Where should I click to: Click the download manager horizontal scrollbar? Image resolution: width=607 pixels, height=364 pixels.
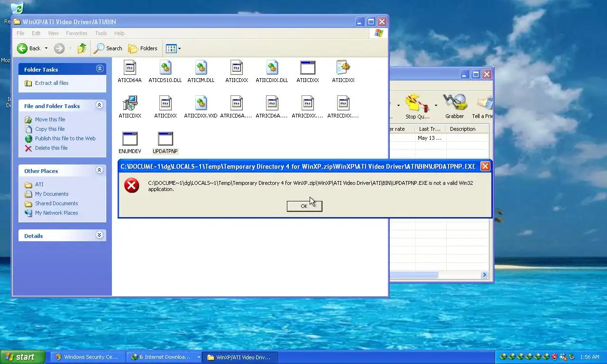[x=414, y=275]
